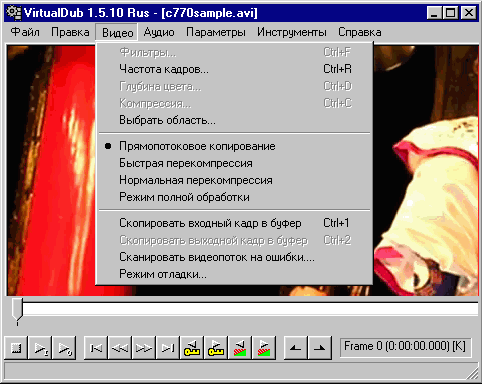Viewport: 482px width, 384px height.
Task: Click the Frame 0 position field
Action: [x=405, y=347]
